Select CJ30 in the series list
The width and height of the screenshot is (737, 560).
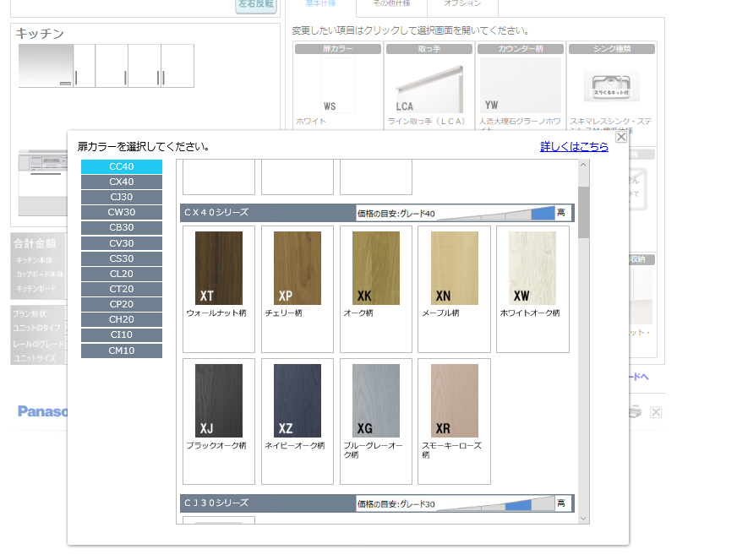coord(122,197)
